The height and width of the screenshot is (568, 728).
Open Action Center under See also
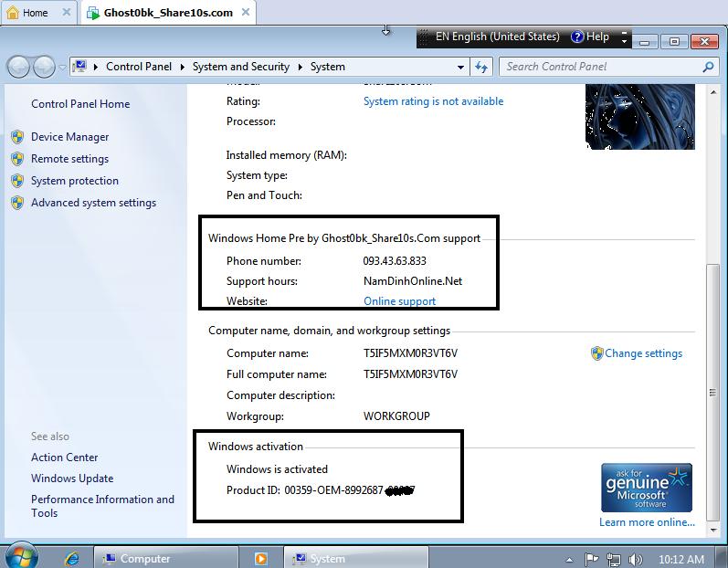point(65,458)
